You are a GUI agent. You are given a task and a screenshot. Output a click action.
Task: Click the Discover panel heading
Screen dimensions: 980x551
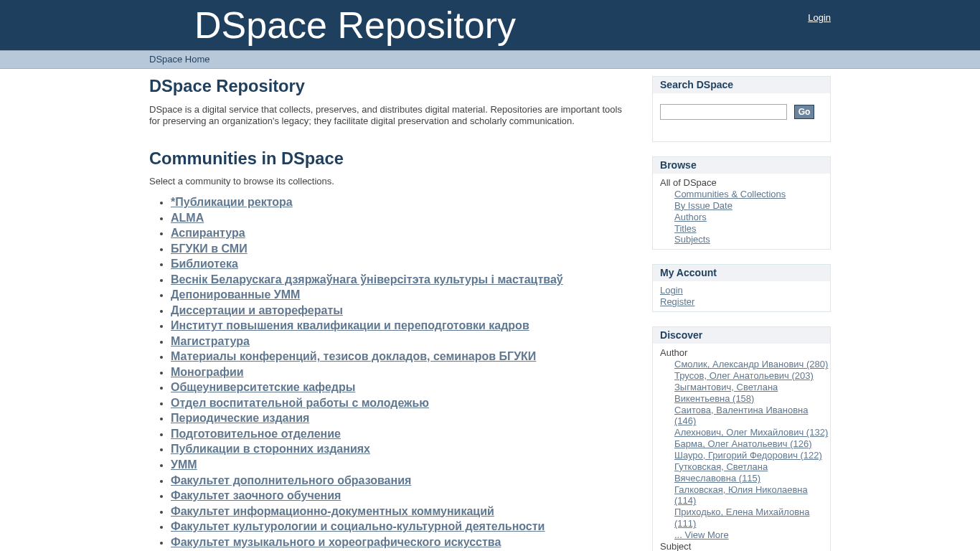pyautogui.click(x=681, y=335)
